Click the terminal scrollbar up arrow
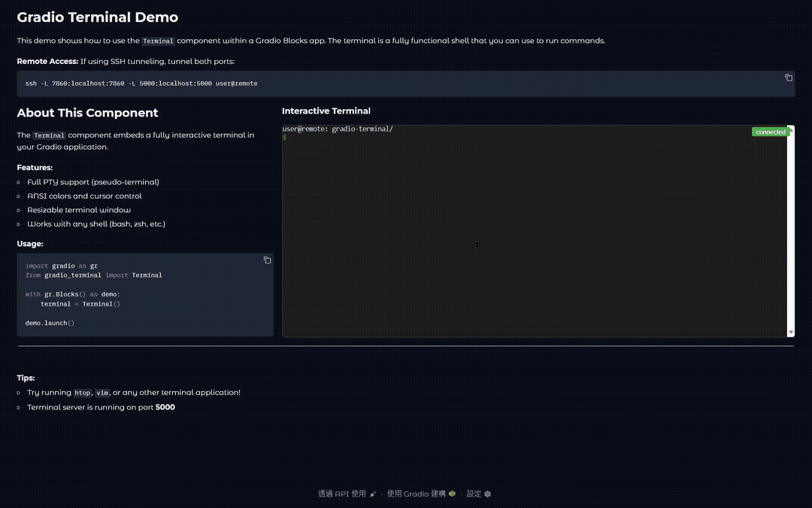Screen dimensions: 812x508 tap(791, 129)
